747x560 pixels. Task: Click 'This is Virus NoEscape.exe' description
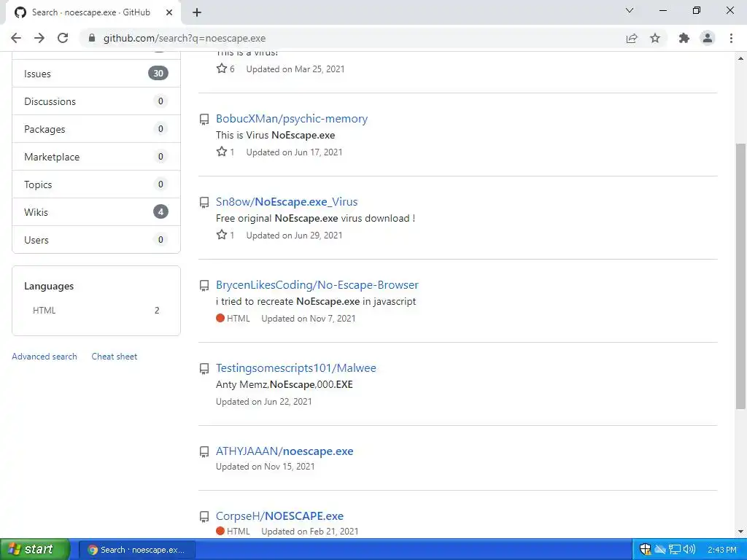[275, 135]
